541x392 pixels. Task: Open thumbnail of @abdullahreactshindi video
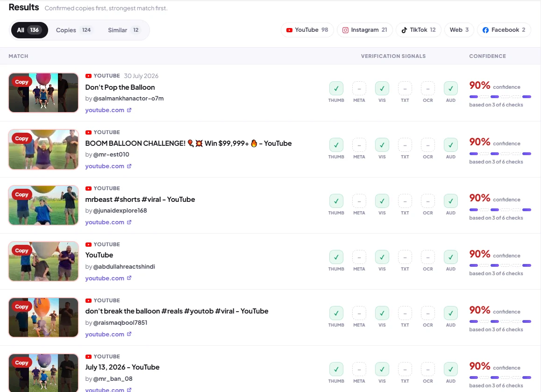pyautogui.click(x=43, y=261)
